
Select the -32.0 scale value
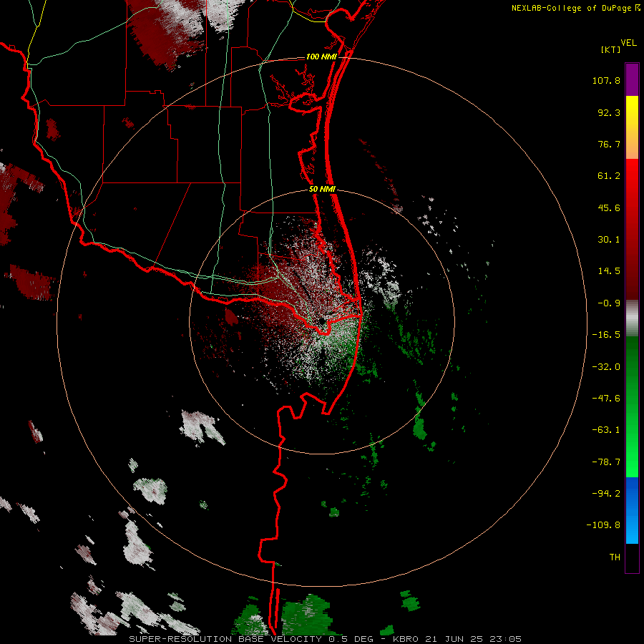coord(606,367)
